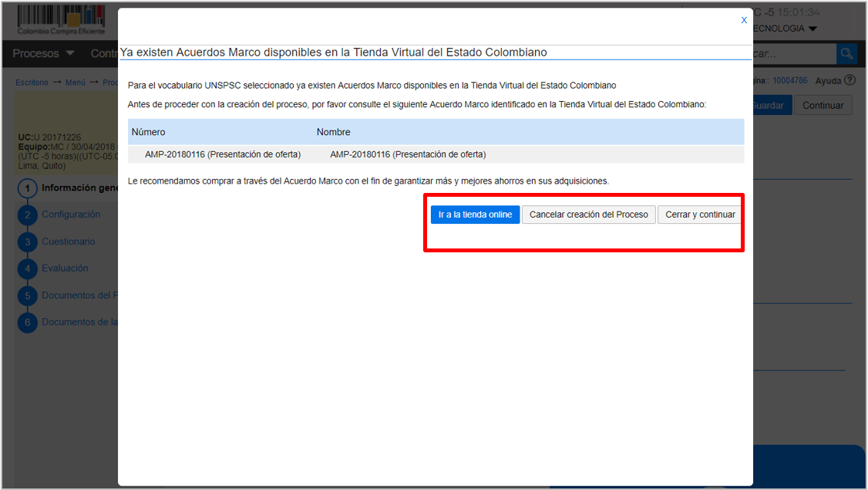Open the Procesos dropdown menu
Image resolution: width=868 pixels, height=490 pixels.
pyautogui.click(x=43, y=53)
